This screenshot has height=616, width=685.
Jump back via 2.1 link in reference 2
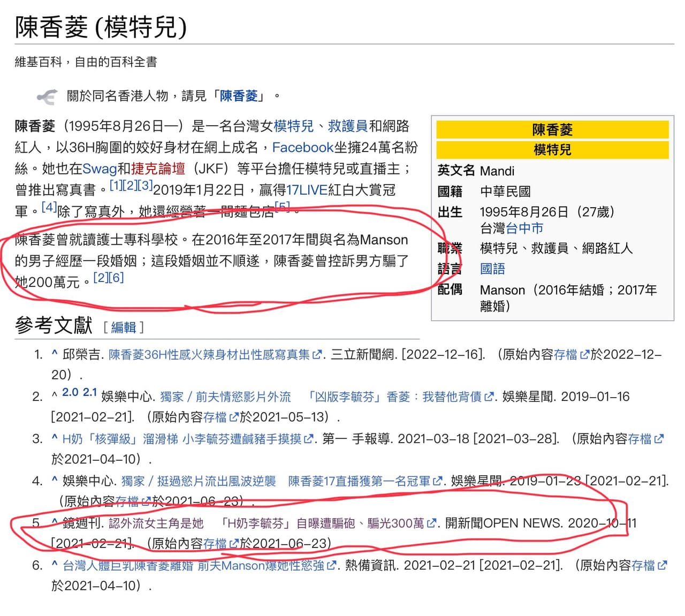click(90, 392)
